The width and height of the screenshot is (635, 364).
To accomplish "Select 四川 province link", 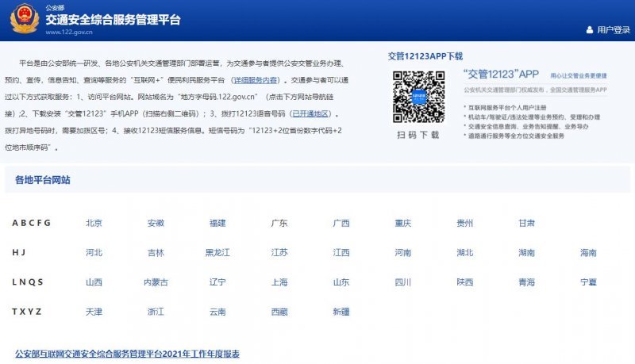I will 403,282.
